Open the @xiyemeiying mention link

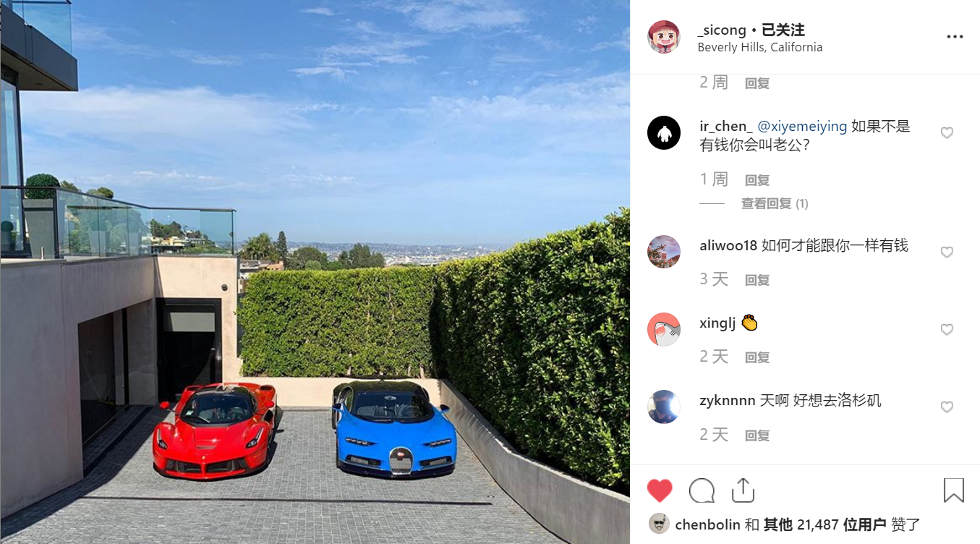802,127
